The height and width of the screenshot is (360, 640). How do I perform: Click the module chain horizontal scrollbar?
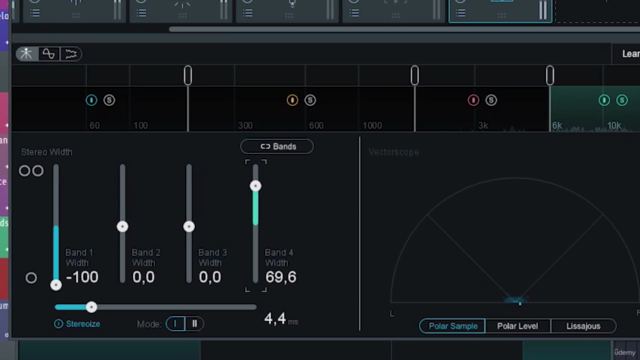click(x=404, y=29)
